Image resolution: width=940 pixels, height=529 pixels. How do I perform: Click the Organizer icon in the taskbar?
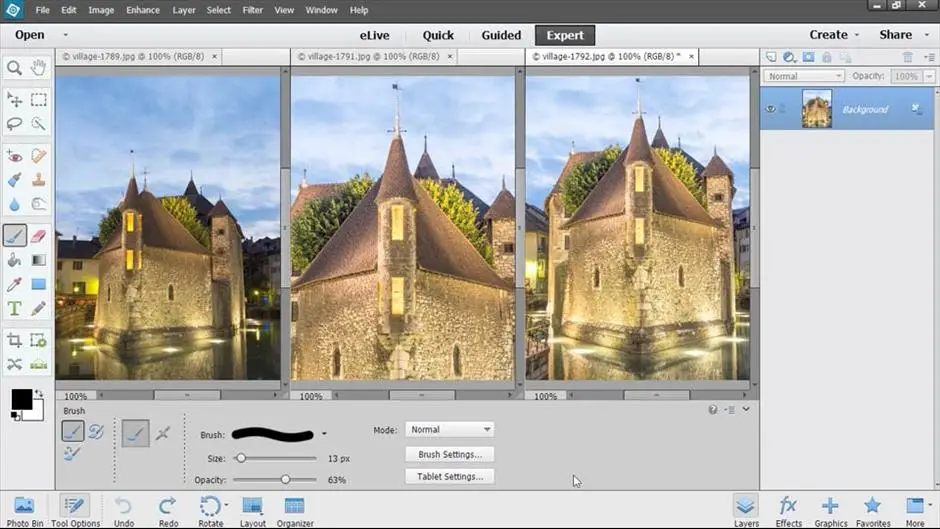tap(294, 510)
